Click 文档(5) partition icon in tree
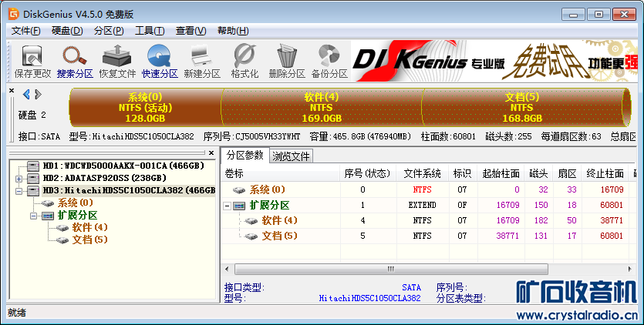 click(x=62, y=240)
